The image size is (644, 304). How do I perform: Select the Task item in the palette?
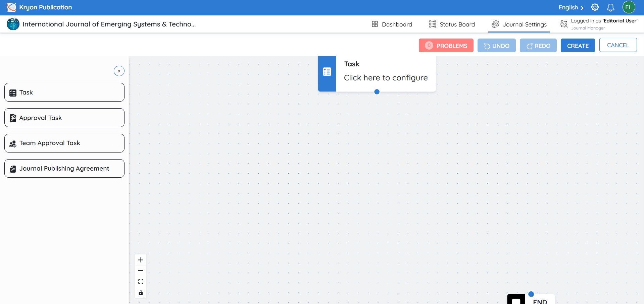(x=64, y=92)
